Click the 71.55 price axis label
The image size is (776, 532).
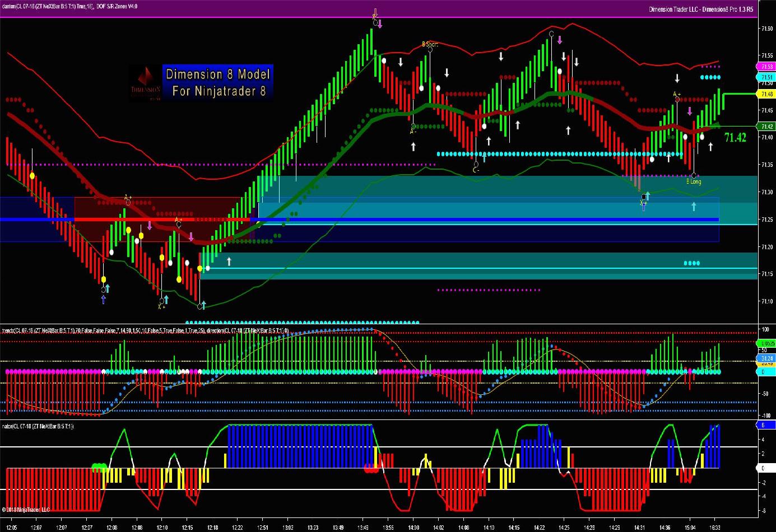767,56
